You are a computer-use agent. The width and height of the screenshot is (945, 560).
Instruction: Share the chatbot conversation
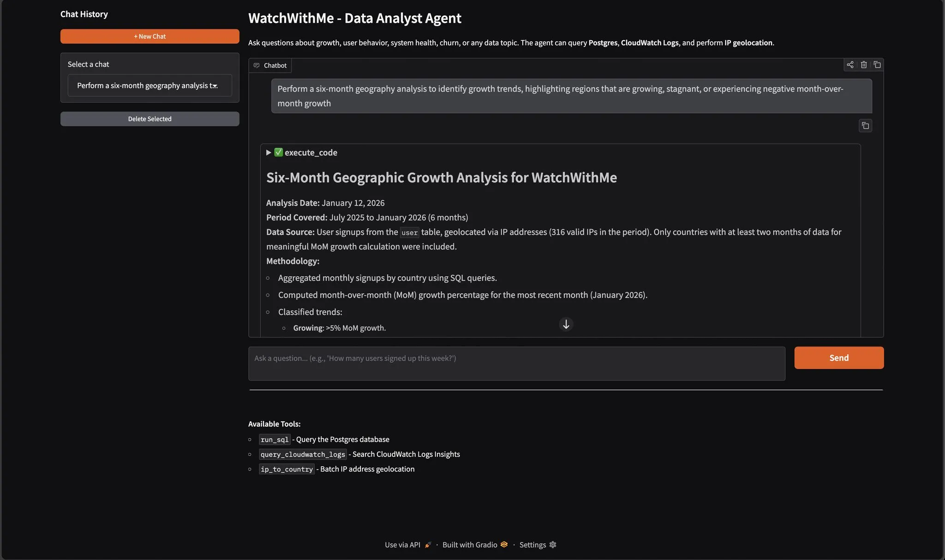(850, 65)
